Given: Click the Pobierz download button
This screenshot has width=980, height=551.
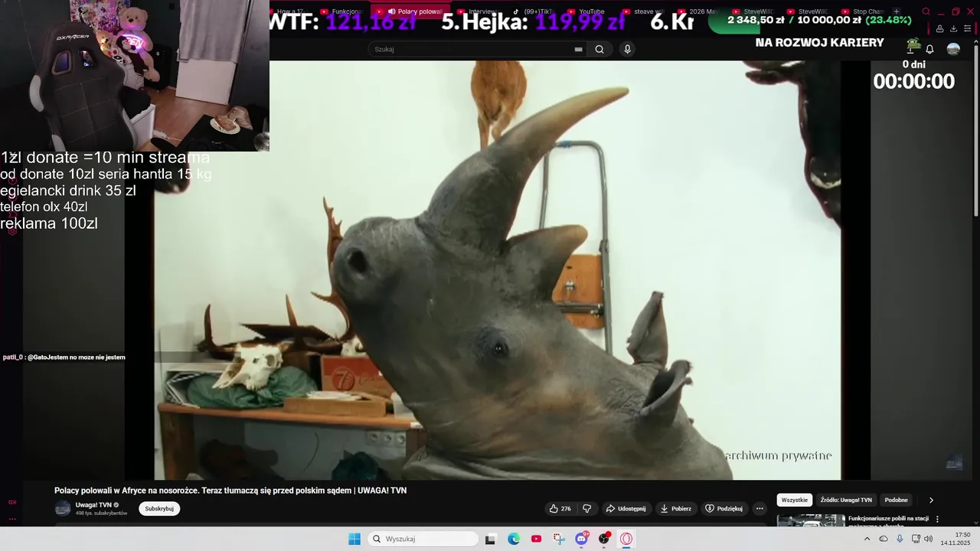Looking at the screenshot, I should pos(676,508).
